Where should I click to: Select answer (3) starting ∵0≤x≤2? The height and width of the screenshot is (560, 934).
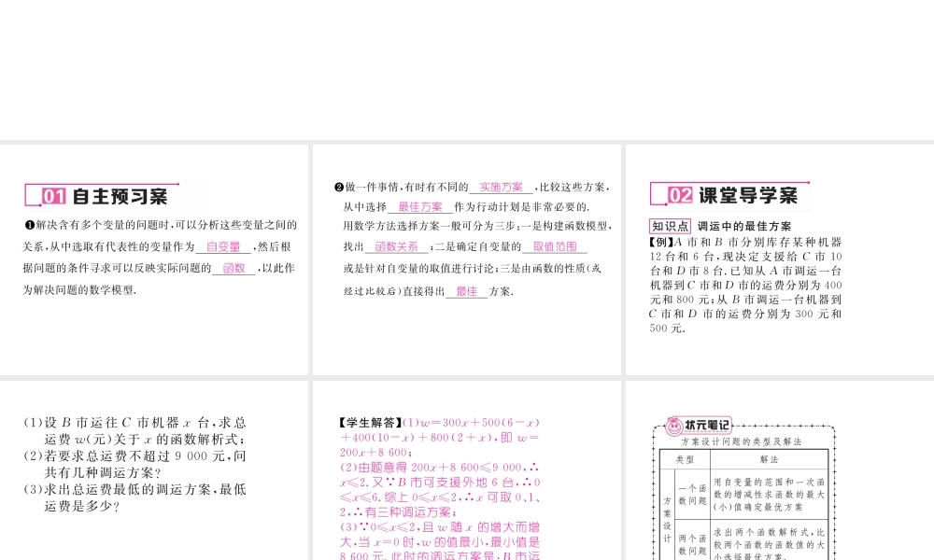[440, 541]
